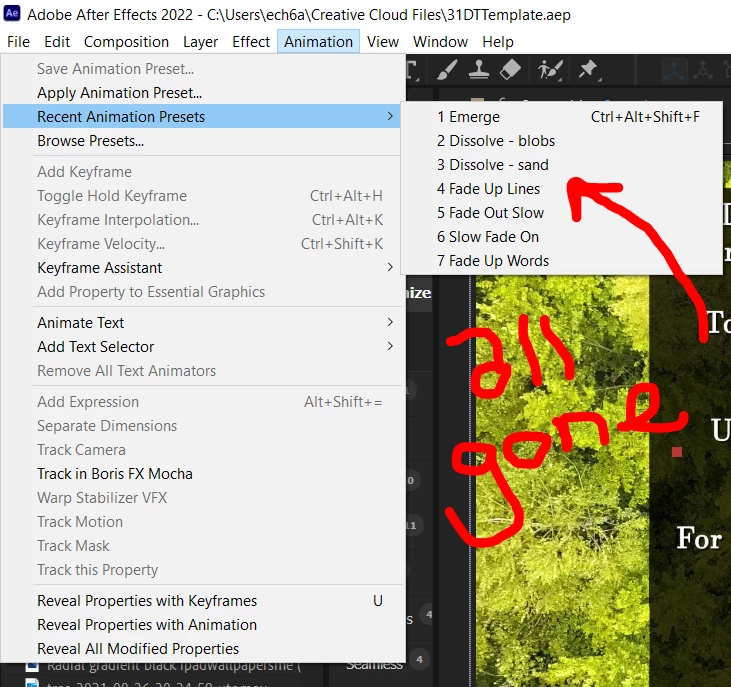Select the Radial gradient black project item

[173, 666]
